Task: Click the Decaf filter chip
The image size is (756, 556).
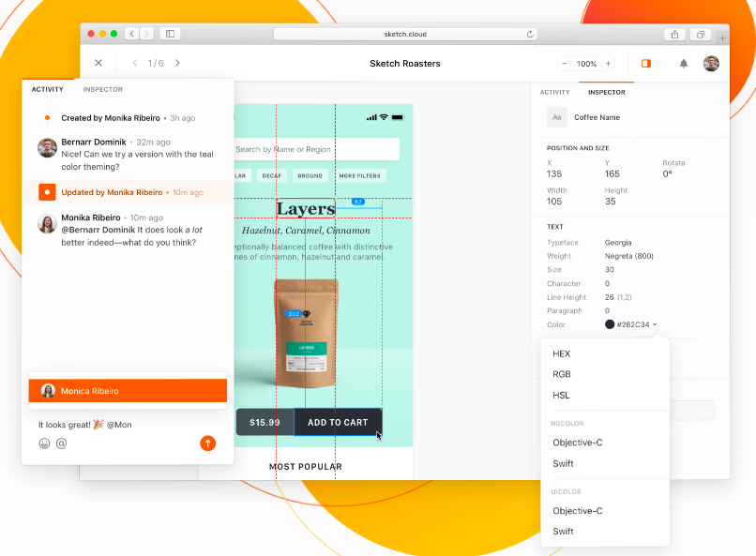Action: point(272,176)
